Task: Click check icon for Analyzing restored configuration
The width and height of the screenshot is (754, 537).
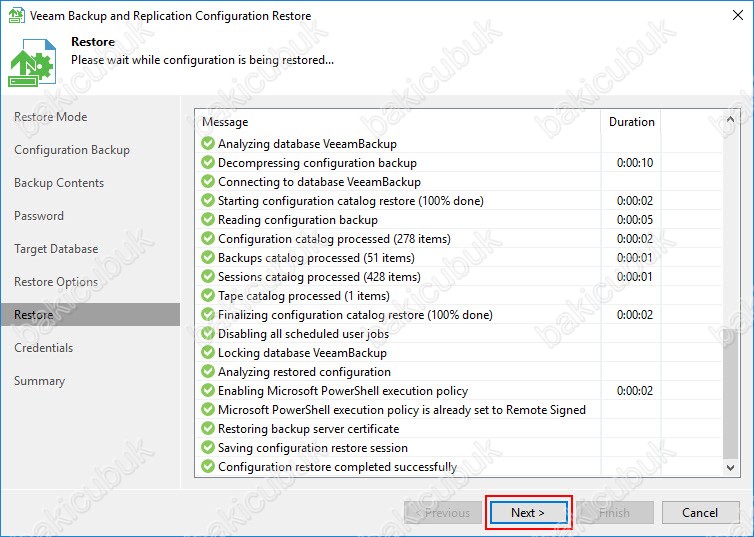Action: coord(208,371)
